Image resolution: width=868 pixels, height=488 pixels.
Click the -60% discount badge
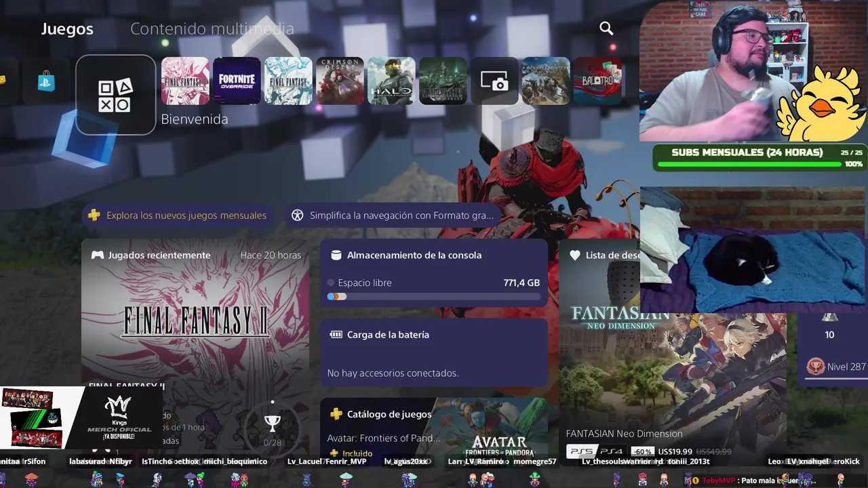click(642, 452)
